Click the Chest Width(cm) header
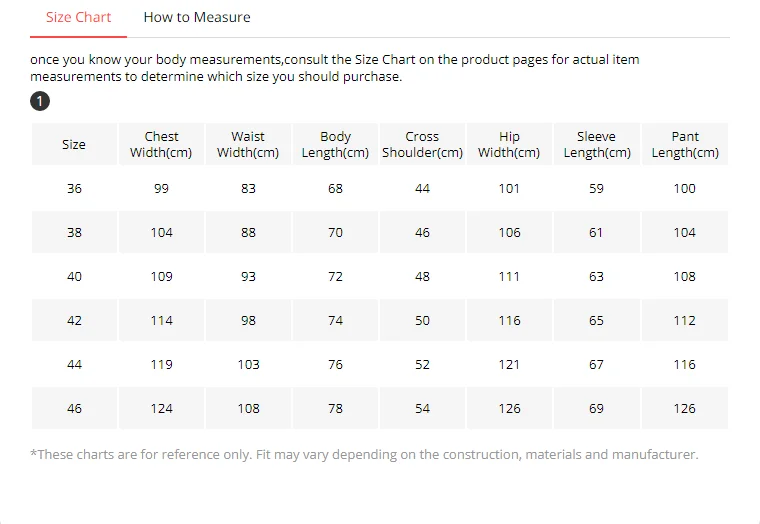The width and height of the screenshot is (760, 524). (161, 145)
